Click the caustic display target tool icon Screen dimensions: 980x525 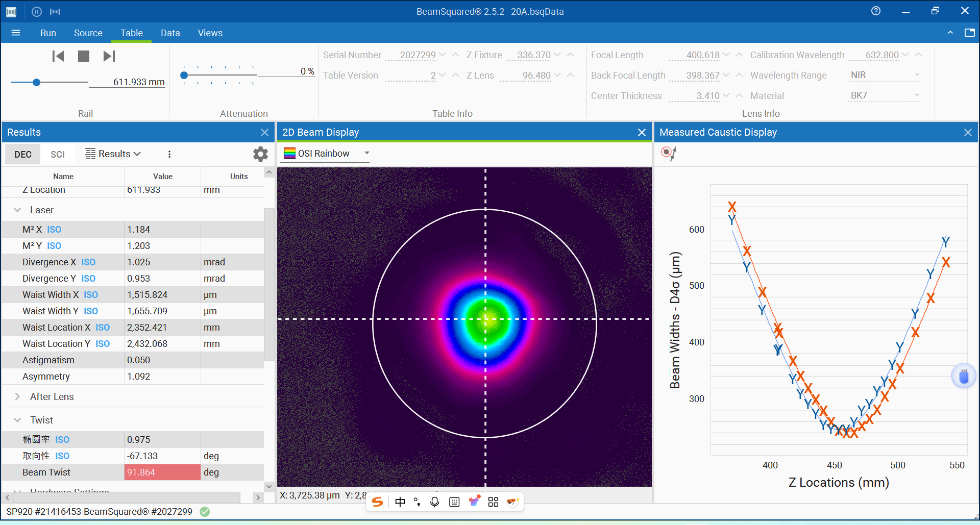tap(668, 153)
